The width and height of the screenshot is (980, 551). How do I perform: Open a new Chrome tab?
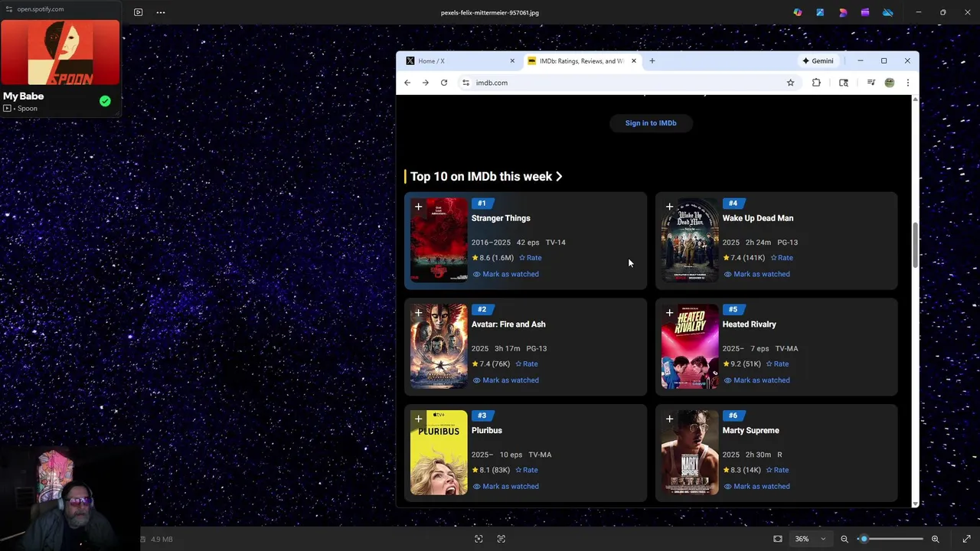[x=652, y=61]
